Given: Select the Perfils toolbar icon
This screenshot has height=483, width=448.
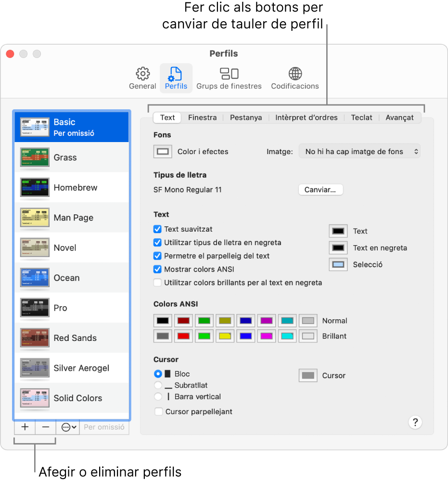Looking at the screenshot, I should 176,78.
